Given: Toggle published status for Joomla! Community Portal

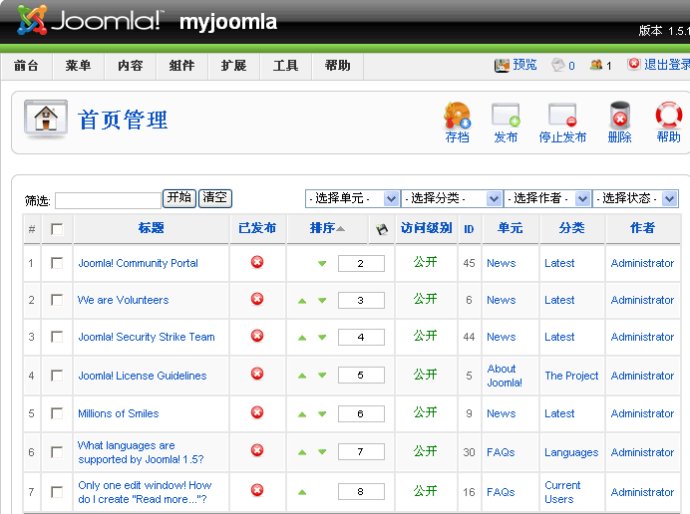Looking at the screenshot, I should point(257,262).
